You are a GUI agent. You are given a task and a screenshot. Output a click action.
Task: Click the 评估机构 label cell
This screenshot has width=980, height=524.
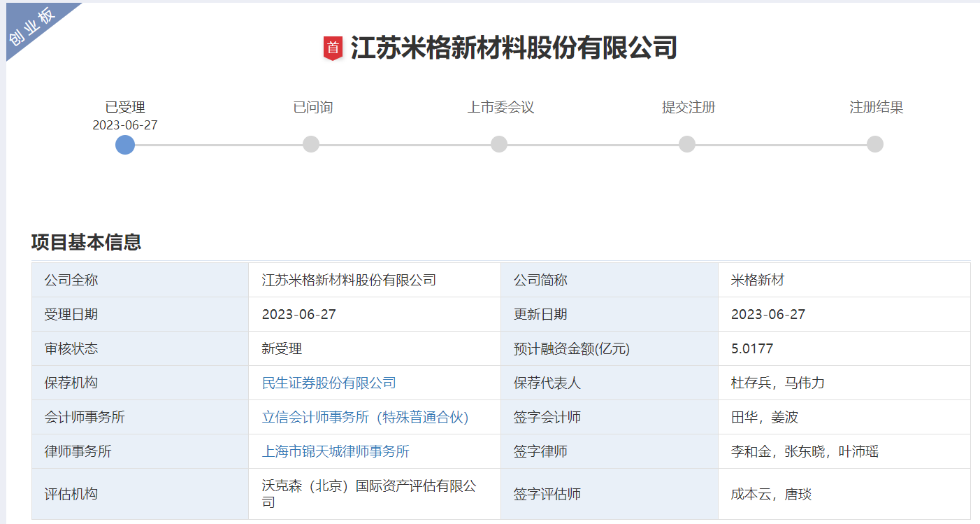click(140, 494)
